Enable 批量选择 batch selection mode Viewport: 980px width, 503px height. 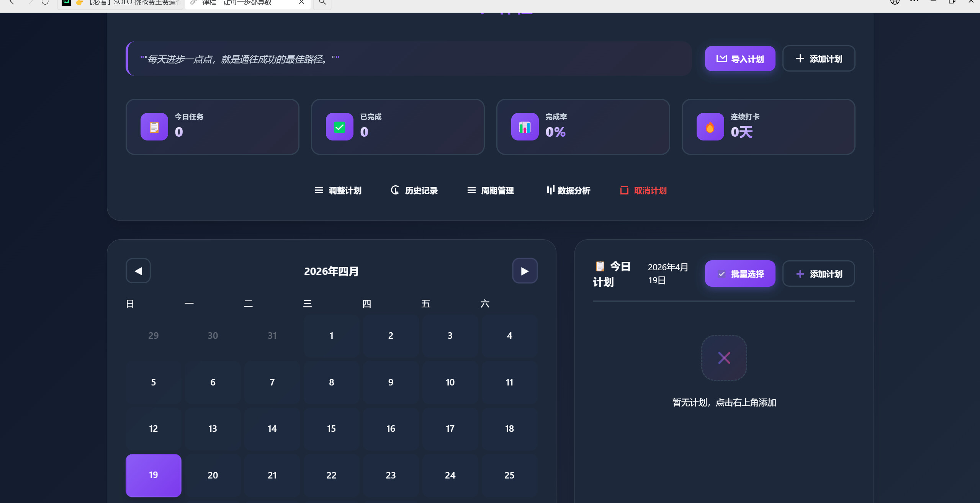(x=740, y=274)
